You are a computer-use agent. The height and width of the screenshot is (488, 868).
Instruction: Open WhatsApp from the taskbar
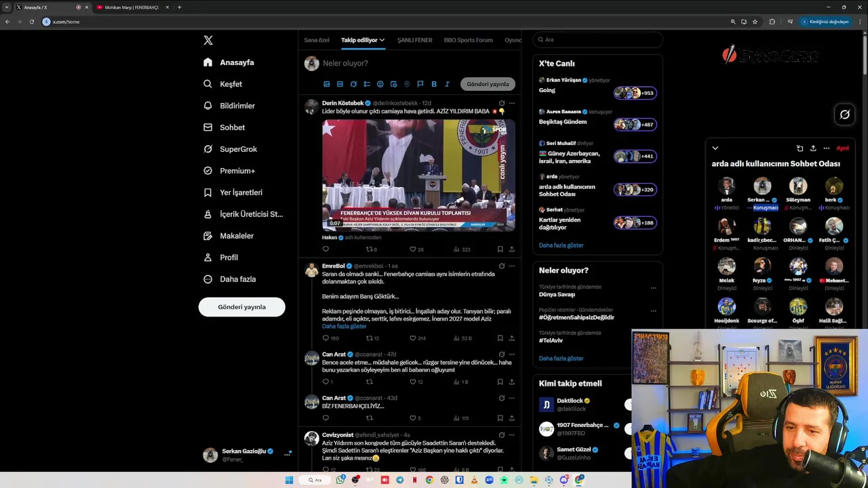pos(340,480)
